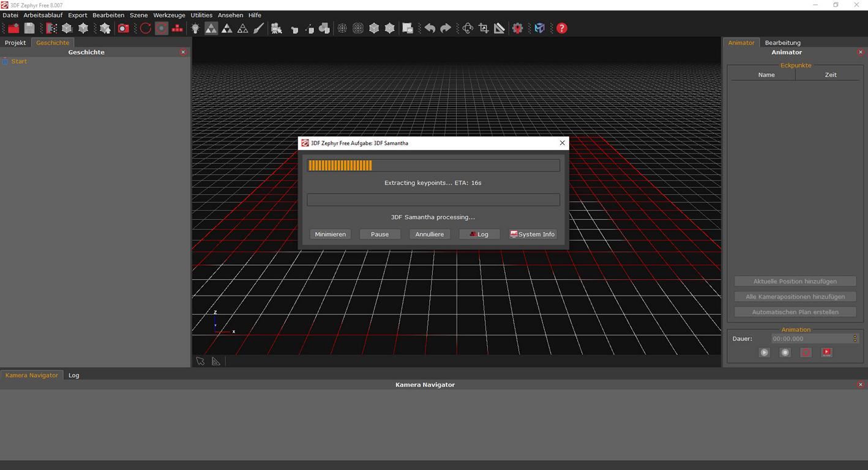Click the red video export button
The image size is (868, 470).
[x=827, y=352]
